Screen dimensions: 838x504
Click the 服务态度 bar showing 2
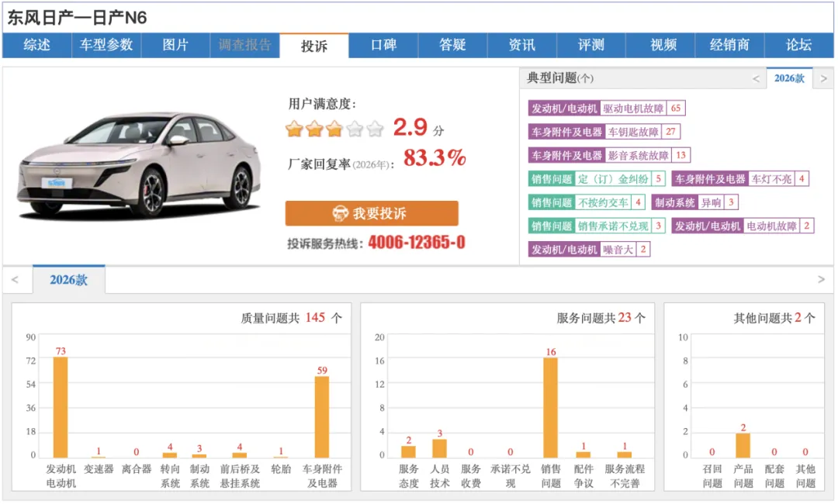(x=408, y=452)
